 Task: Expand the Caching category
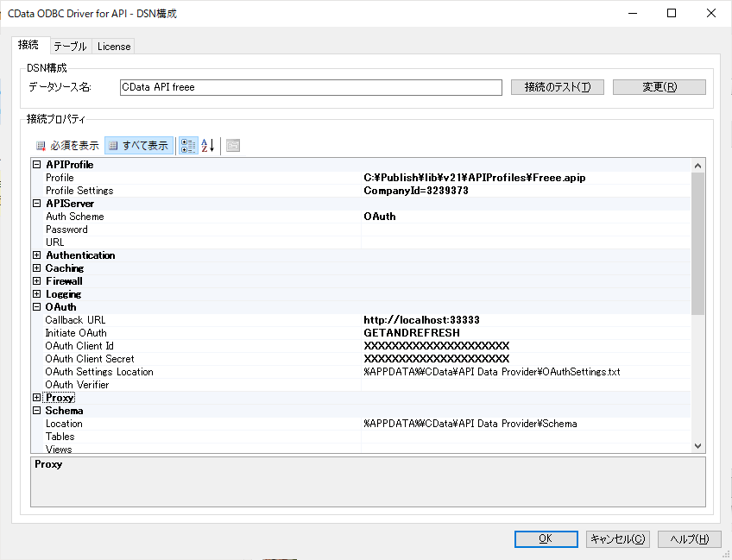[x=37, y=268]
